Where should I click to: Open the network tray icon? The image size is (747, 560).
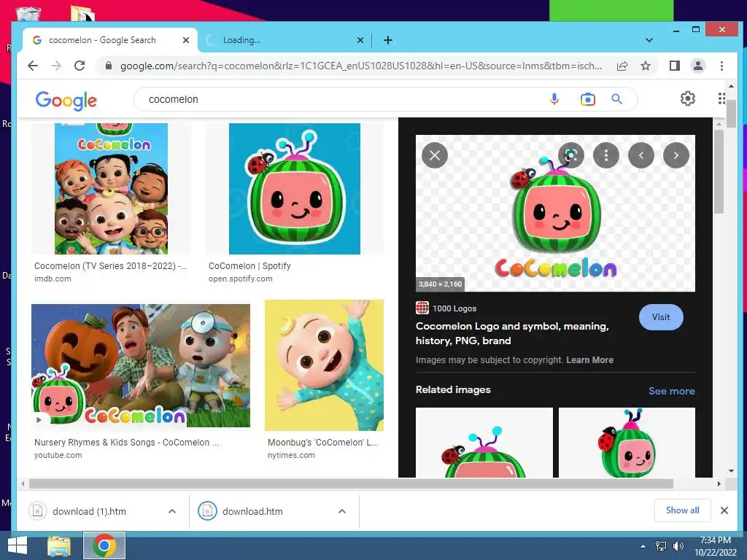(x=660, y=545)
